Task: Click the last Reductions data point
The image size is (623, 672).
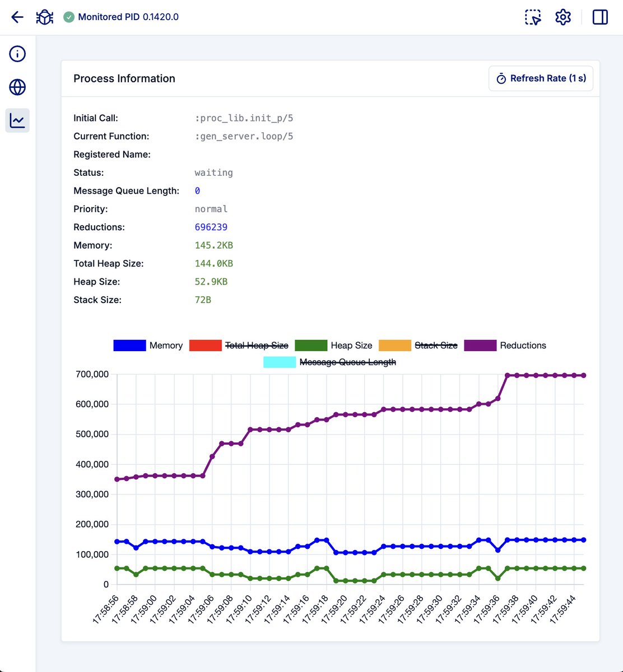Action: point(583,375)
